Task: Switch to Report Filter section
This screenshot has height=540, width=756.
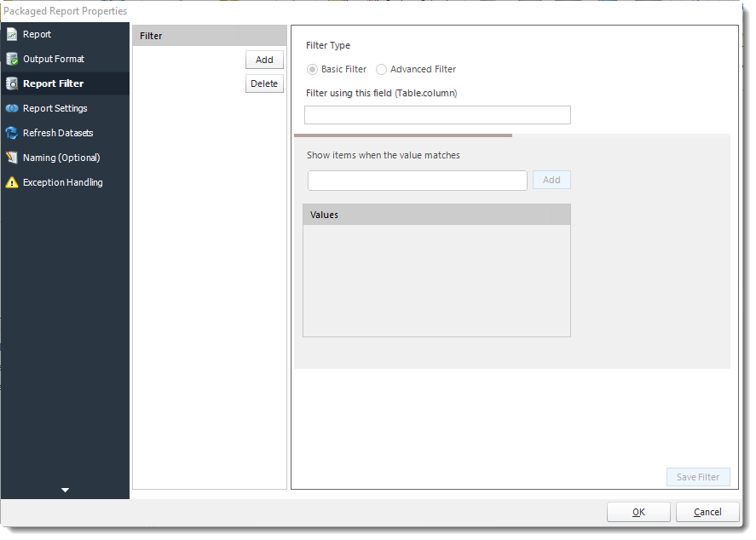Action: [x=65, y=83]
